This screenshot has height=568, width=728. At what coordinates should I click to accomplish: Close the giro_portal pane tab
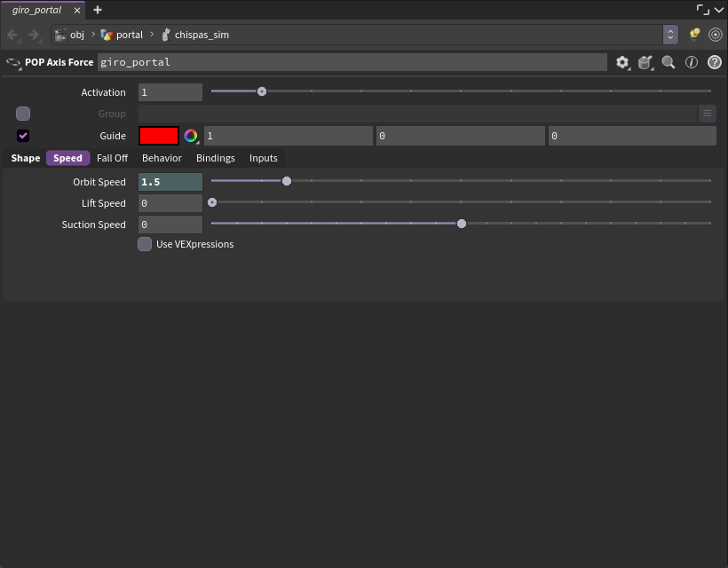click(x=77, y=11)
